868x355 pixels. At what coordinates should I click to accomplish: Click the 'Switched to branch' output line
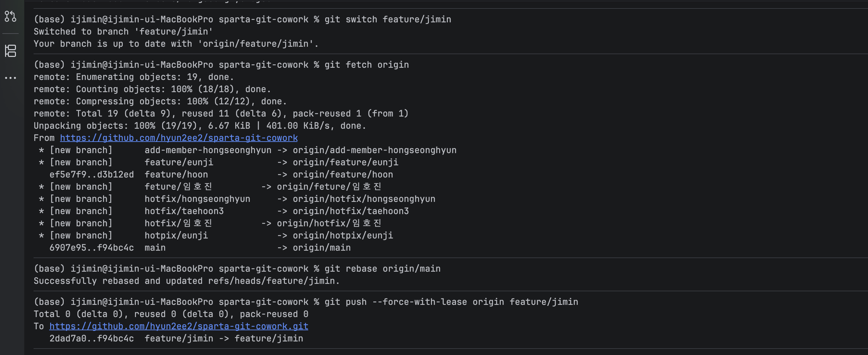pos(123,32)
